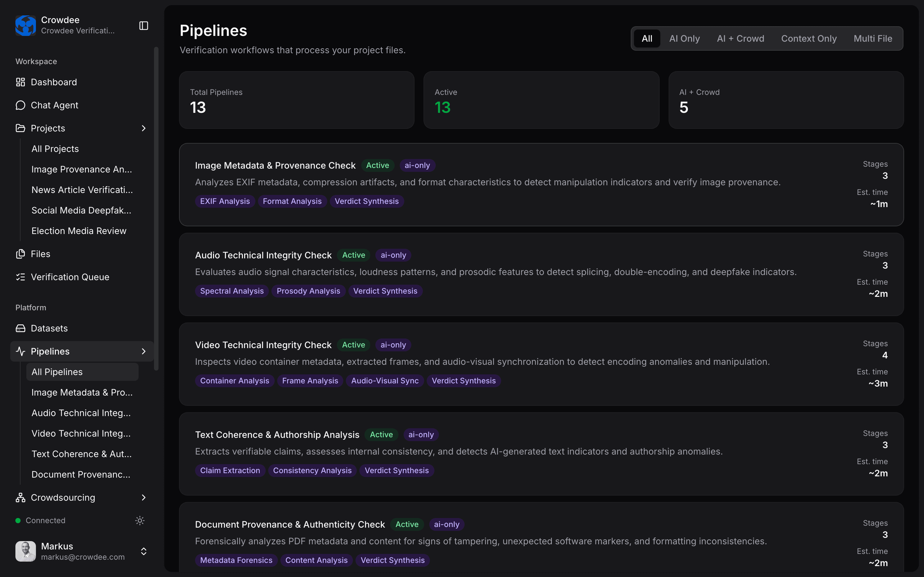Open Files via the documents icon
Viewport: 924px width, 577px height.
click(21, 254)
